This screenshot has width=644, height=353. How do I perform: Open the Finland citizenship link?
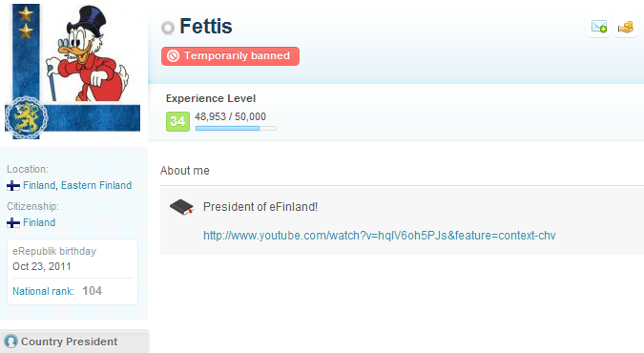click(39, 222)
